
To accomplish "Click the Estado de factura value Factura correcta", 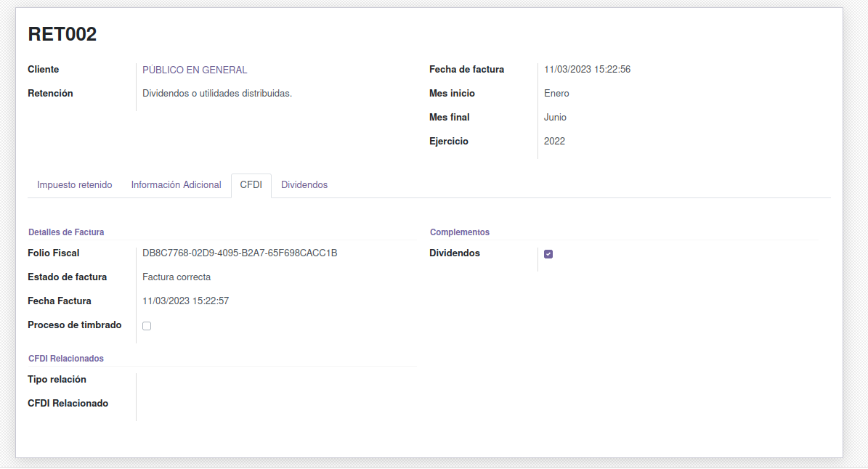I will [177, 277].
